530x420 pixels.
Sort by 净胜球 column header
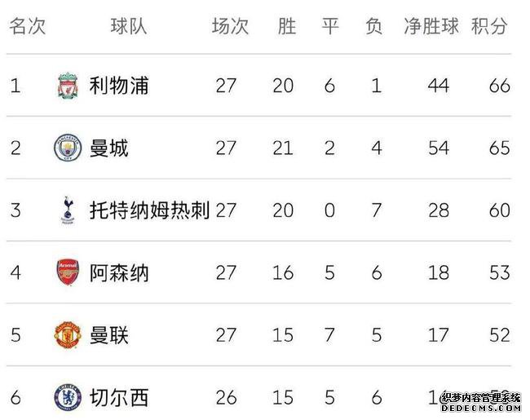point(431,26)
